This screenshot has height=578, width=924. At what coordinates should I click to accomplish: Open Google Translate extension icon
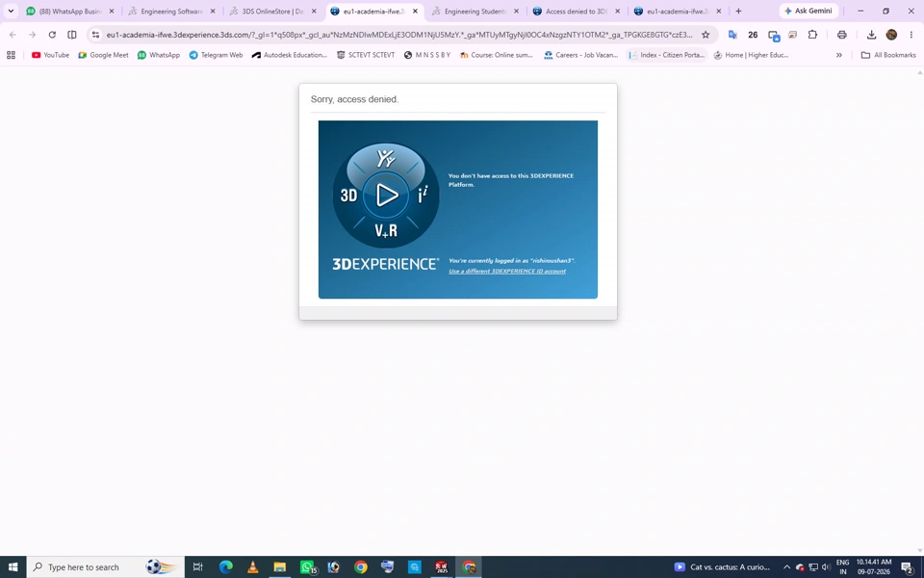(x=732, y=35)
